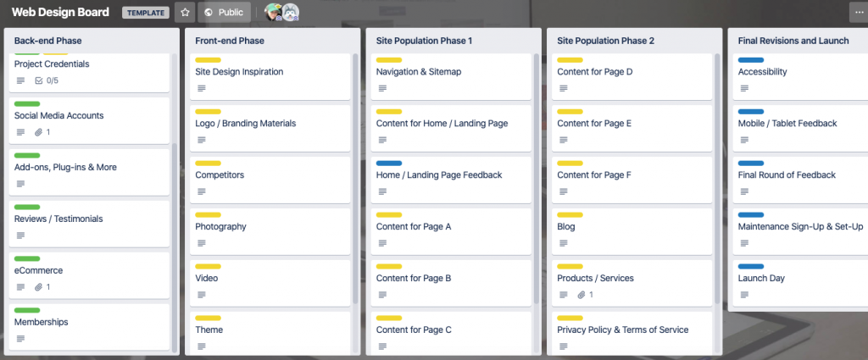868x360 pixels.
Task: Click attachment icon on Social Media Accounts card
Action: point(38,132)
